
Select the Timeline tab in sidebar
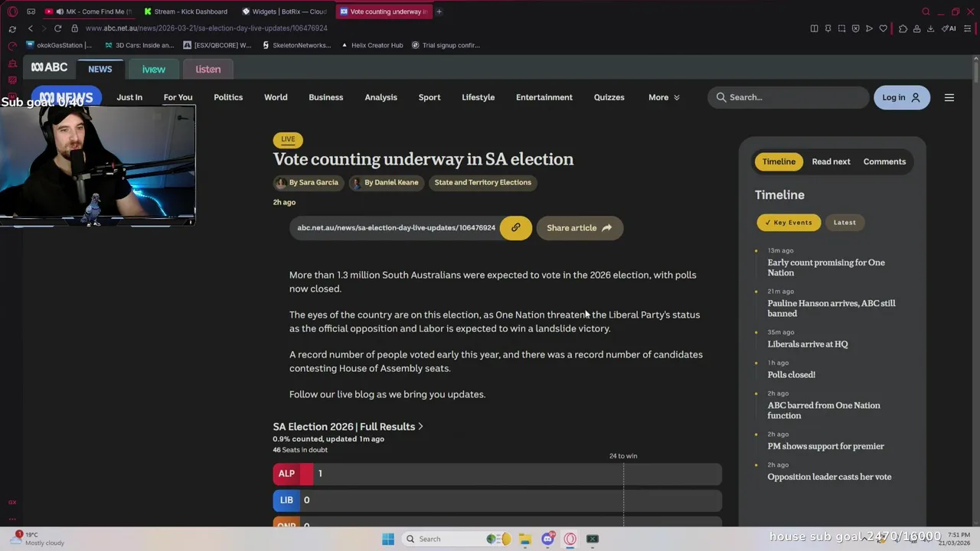tap(779, 161)
